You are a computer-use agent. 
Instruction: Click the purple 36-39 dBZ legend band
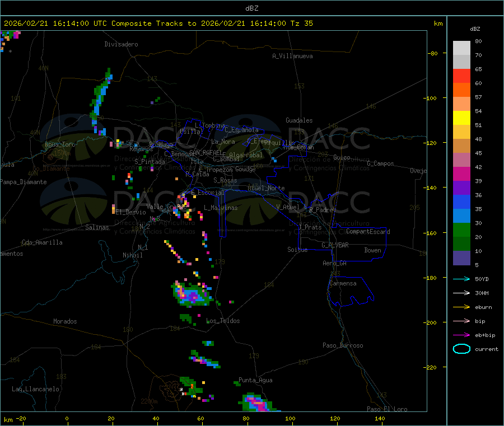pos(461,188)
